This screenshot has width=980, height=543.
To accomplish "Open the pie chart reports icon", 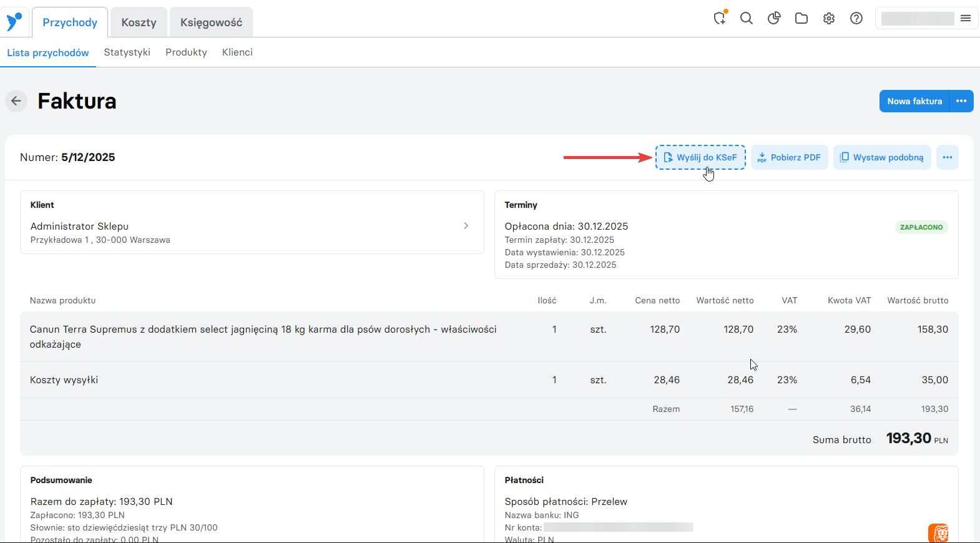I will click(774, 18).
